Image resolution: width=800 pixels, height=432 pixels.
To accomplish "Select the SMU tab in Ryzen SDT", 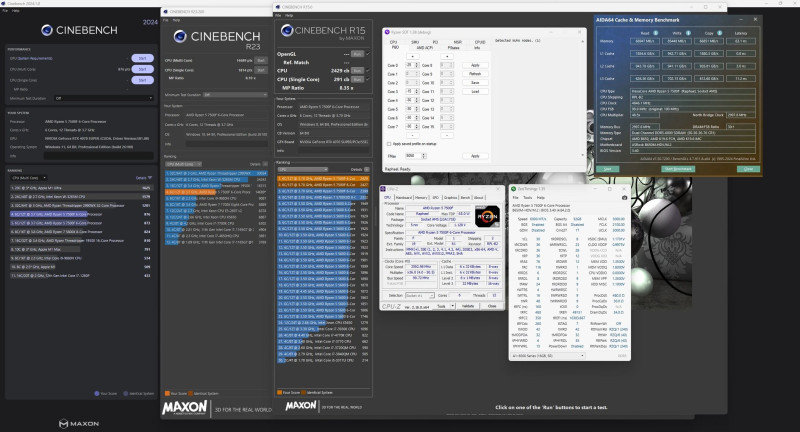I will (415, 42).
